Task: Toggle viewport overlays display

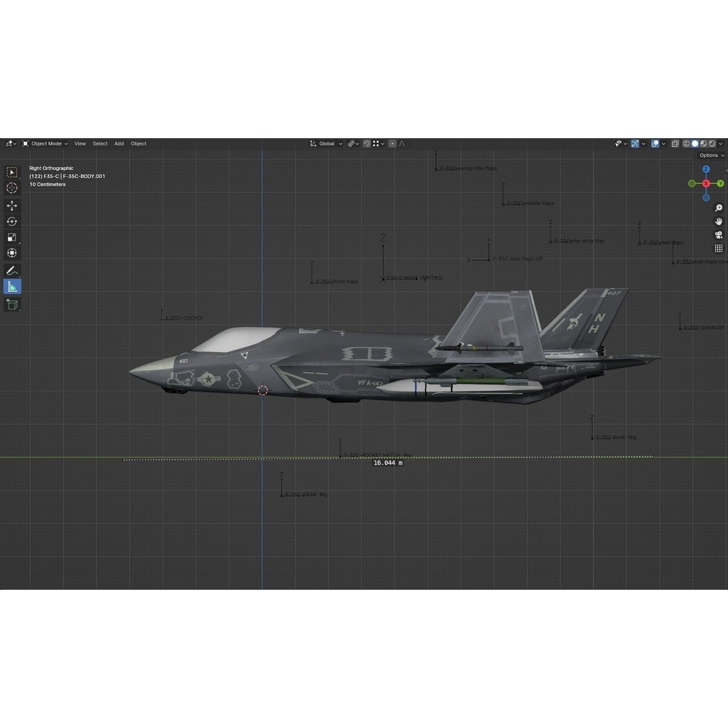Action: (655, 144)
